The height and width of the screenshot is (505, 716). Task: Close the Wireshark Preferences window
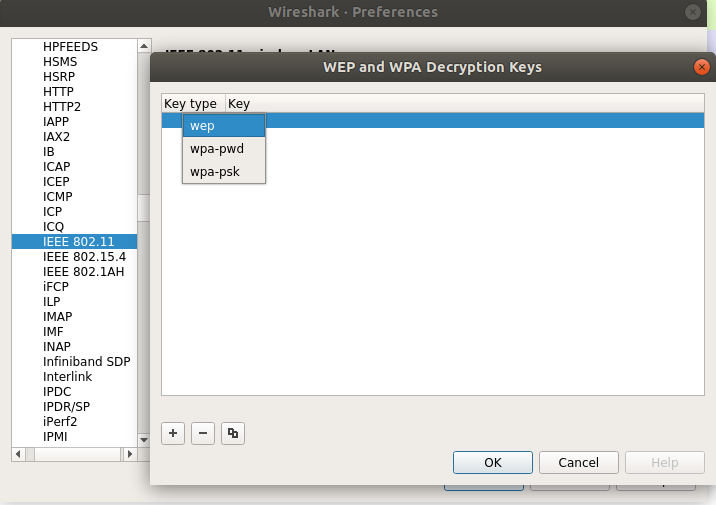(x=692, y=12)
